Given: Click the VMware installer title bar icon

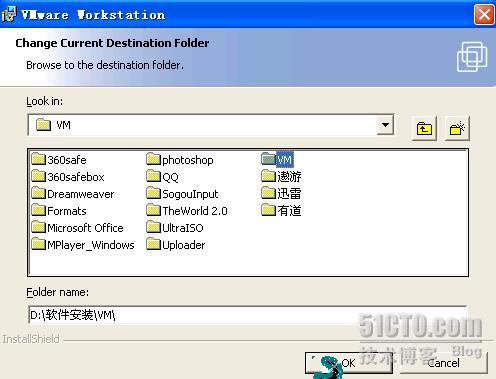Looking at the screenshot, I should [x=9, y=14].
